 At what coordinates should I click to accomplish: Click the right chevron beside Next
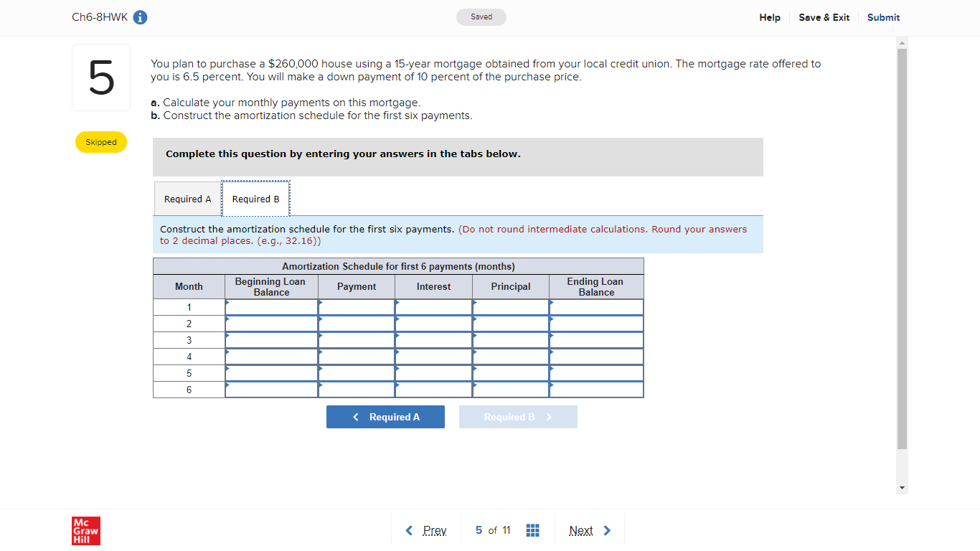[607, 529]
